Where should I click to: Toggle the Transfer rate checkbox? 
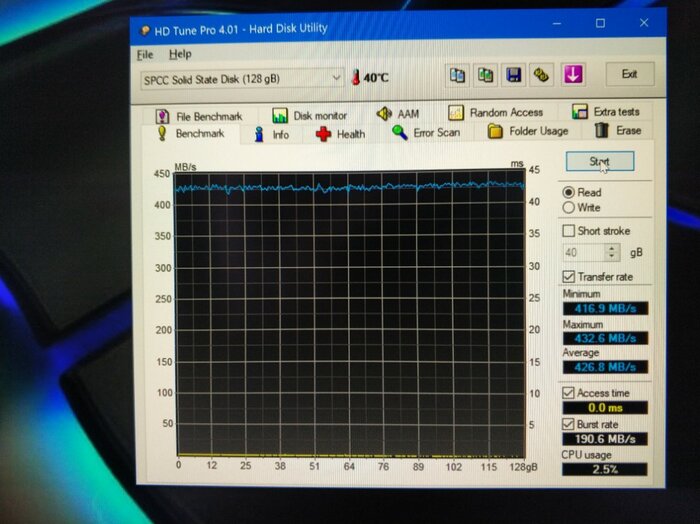pyautogui.click(x=568, y=277)
